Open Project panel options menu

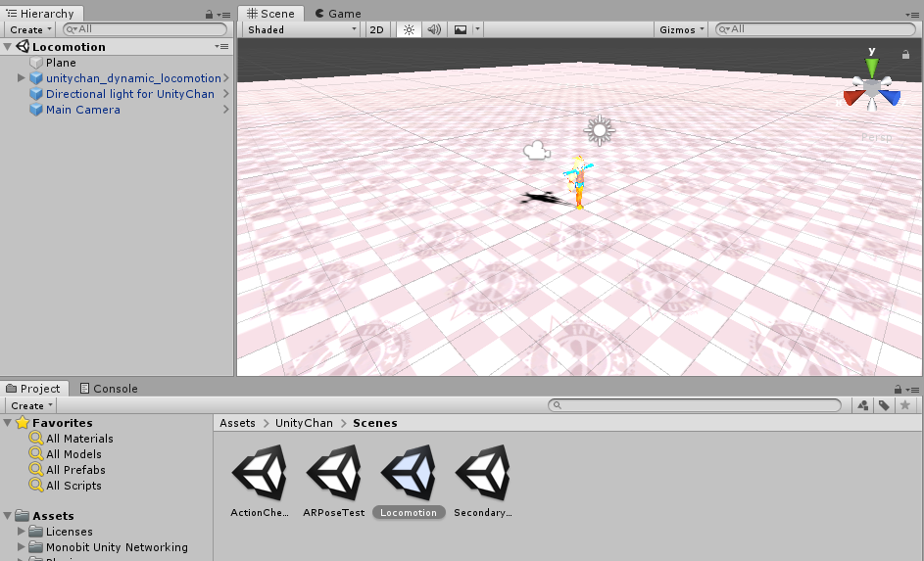tap(912, 389)
